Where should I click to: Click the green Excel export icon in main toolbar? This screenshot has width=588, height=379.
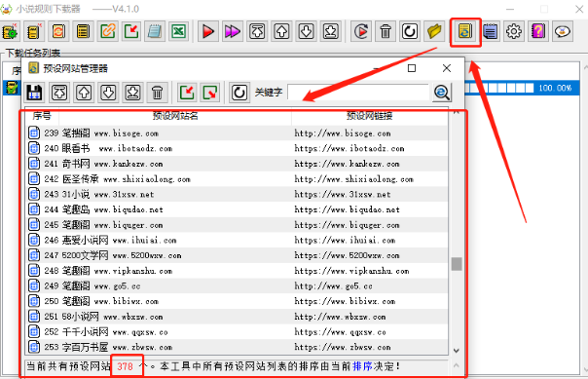coord(178,31)
